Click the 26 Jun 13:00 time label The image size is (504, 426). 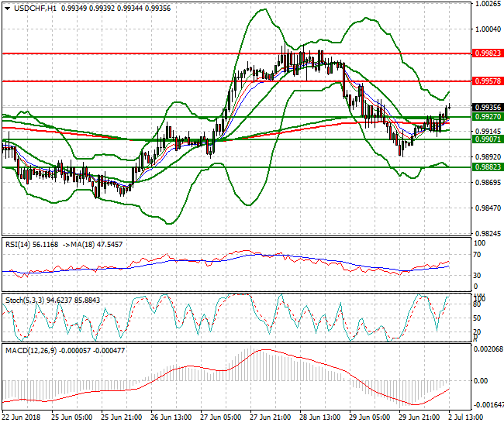(x=171, y=417)
